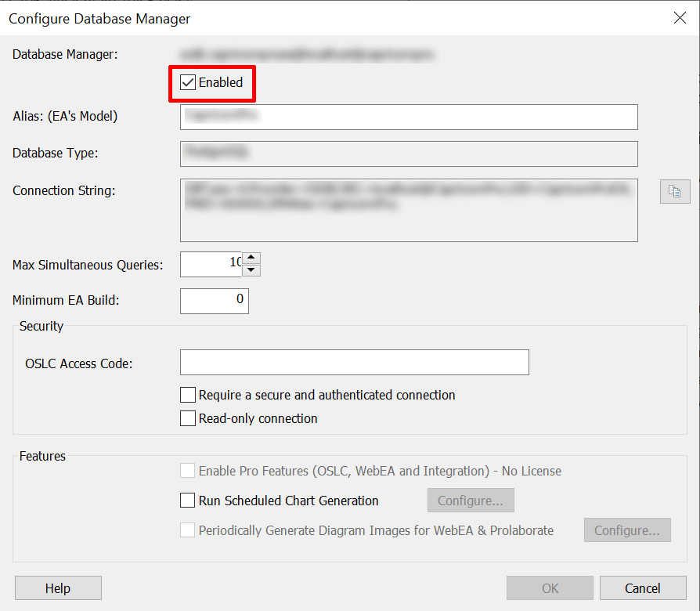Click inside the Connection String box
The width and height of the screenshot is (700, 611).
coord(408,210)
